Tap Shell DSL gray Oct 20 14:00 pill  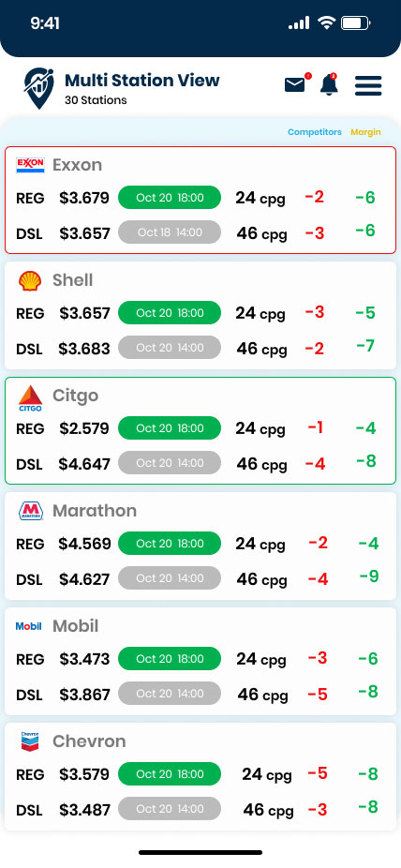pyautogui.click(x=170, y=348)
